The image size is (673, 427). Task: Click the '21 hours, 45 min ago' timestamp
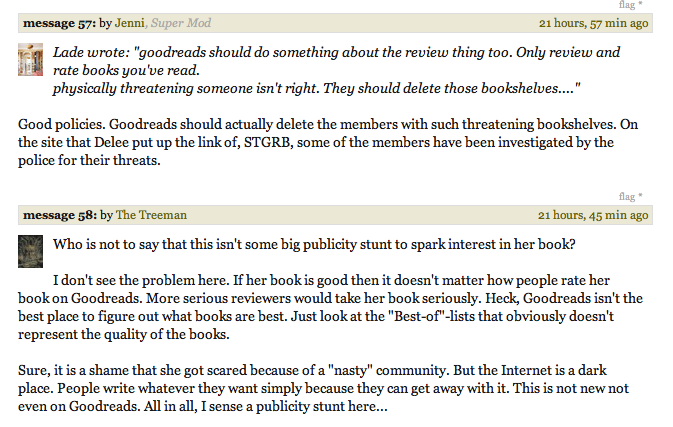point(593,215)
